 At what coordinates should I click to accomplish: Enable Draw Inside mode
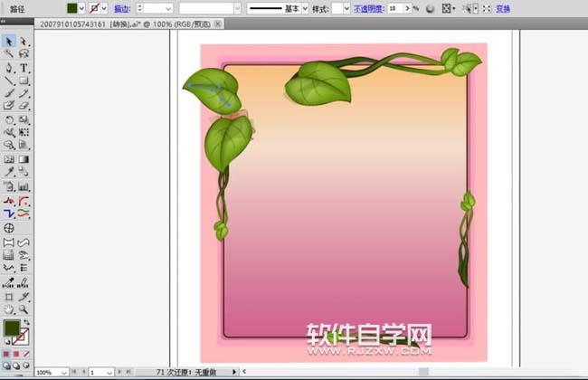[x=26, y=366]
